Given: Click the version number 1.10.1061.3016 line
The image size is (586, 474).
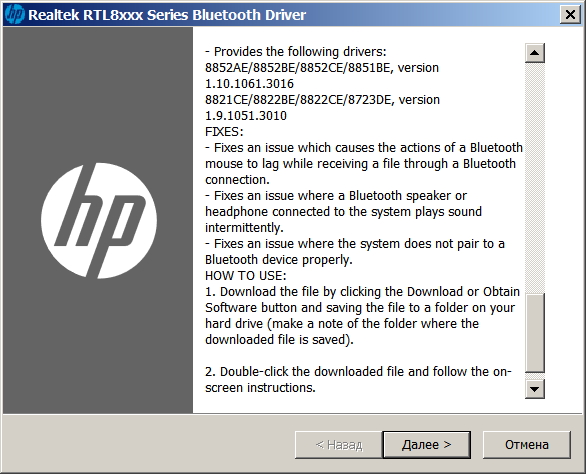Looking at the screenshot, I should click(x=249, y=84).
